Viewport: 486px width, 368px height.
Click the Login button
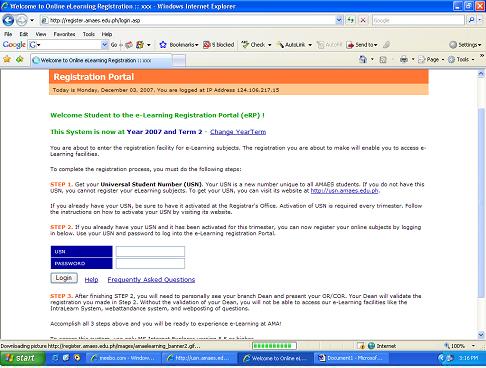pyautogui.click(x=64, y=278)
